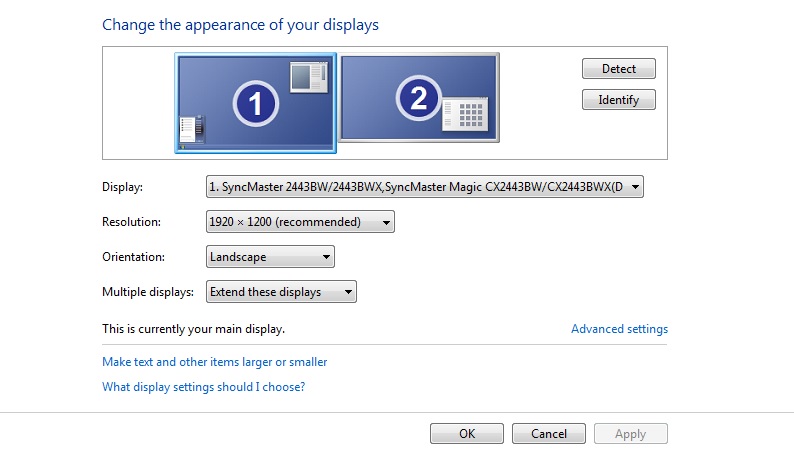Expand the Resolution dropdown arrow

[x=386, y=222]
